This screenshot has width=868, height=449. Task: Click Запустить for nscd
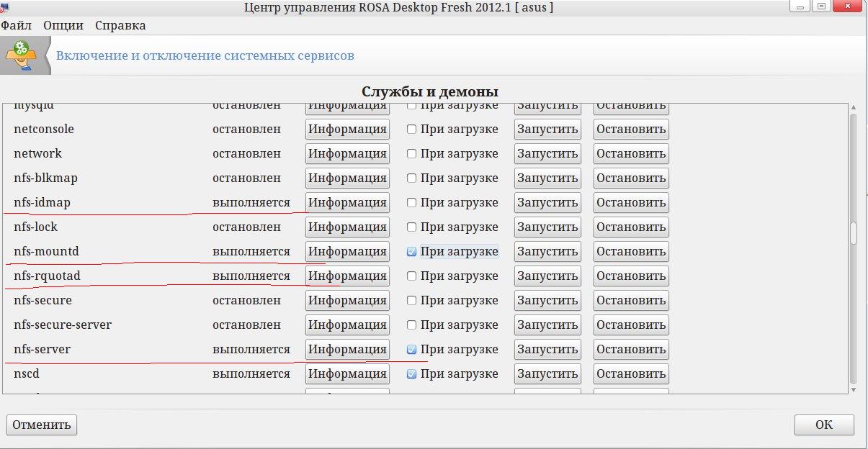(547, 374)
